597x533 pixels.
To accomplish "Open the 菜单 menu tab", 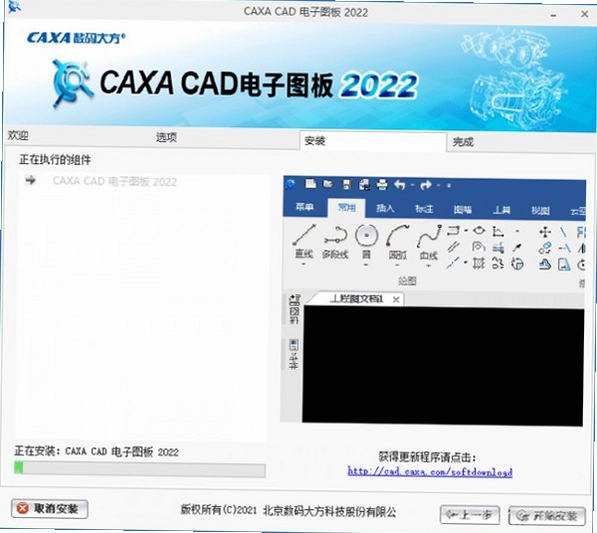I will 305,207.
